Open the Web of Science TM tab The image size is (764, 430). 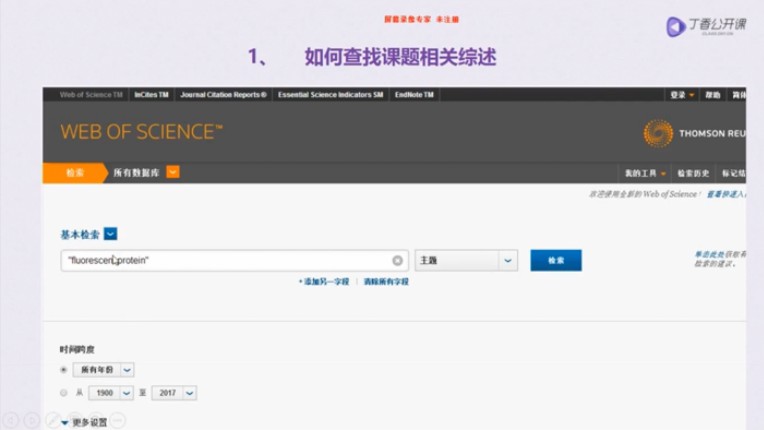91,94
